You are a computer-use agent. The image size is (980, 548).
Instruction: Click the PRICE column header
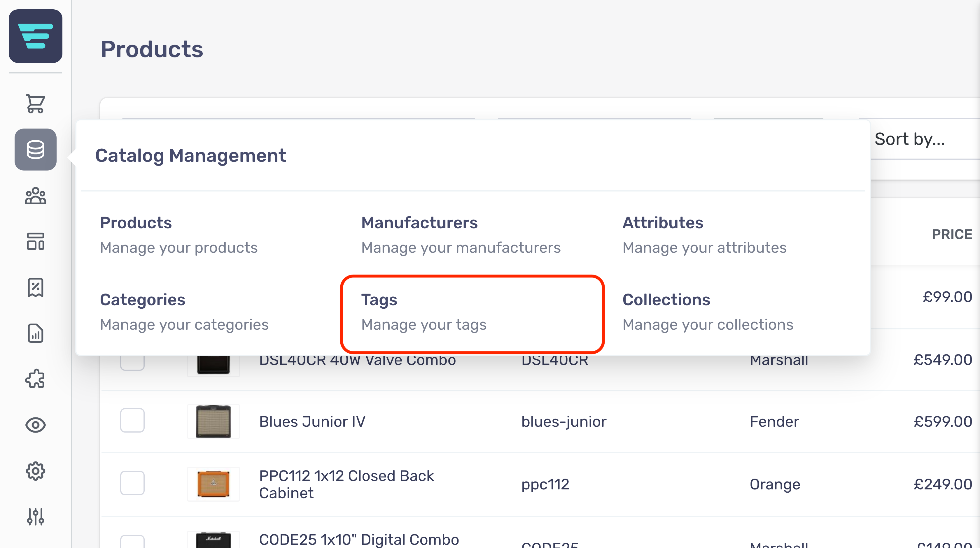pos(952,234)
